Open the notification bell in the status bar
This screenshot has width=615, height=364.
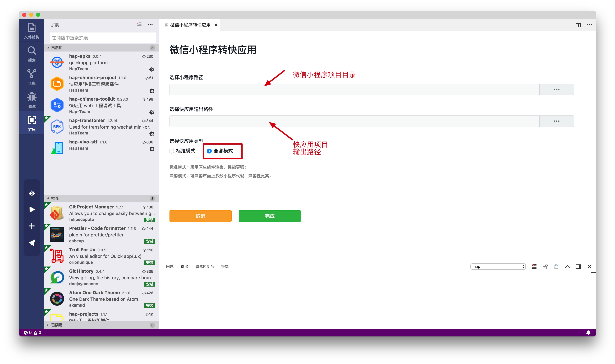coord(588,333)
